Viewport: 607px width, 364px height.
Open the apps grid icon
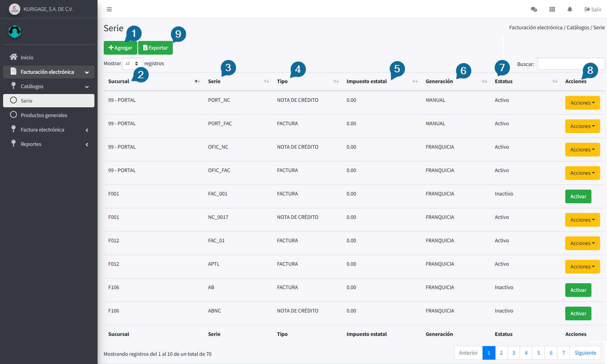click(552, 9)
